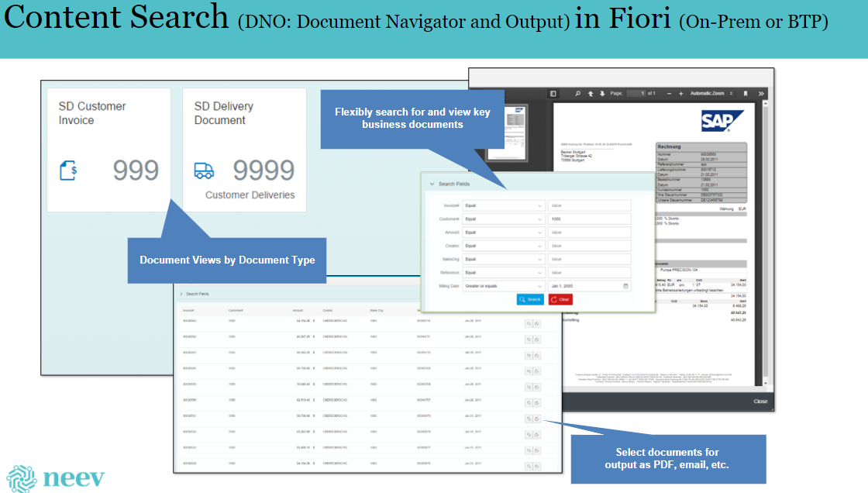Open the Invoice# operator dropdown
Screen dimensions: 868x493
click(503, 205)
